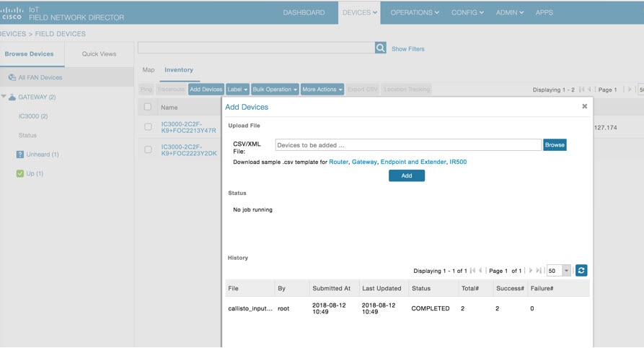Download the Router csv template
Image resolution: width=644 pixels, height=348 pixels.
(x=338, y=162)
